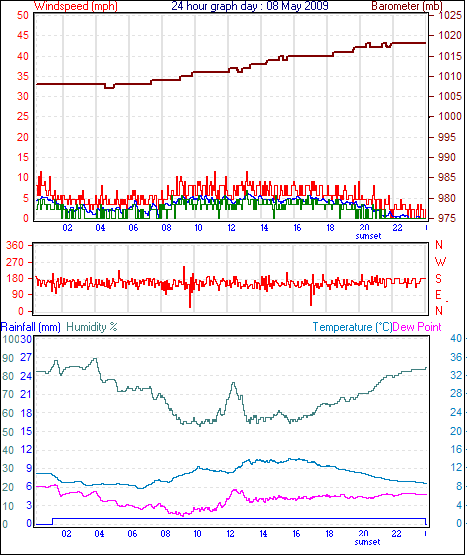Screen dimensions: 467x559
Task: Click the 24 hour graph day title
Action: click(250, 6)
